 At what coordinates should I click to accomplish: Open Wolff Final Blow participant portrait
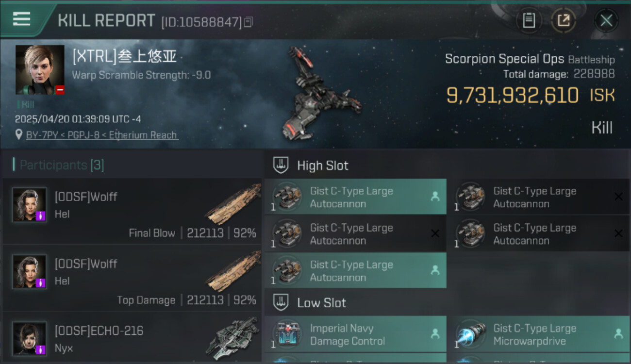(30, 205)
